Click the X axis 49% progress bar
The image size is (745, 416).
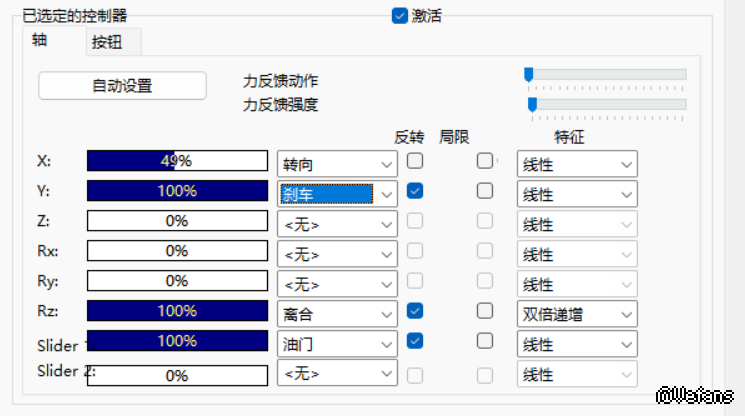pos(177,161)
